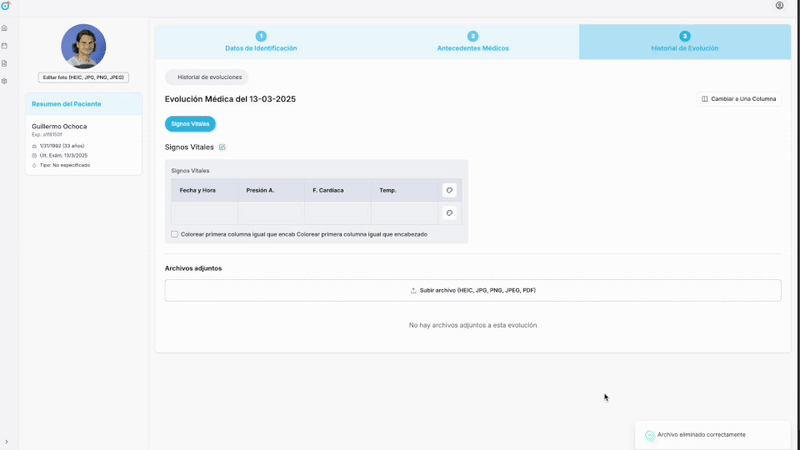The height and width of the screenshot is (450, 800).
Task: Open color palette for second table row
Action: tap(449, 213)
